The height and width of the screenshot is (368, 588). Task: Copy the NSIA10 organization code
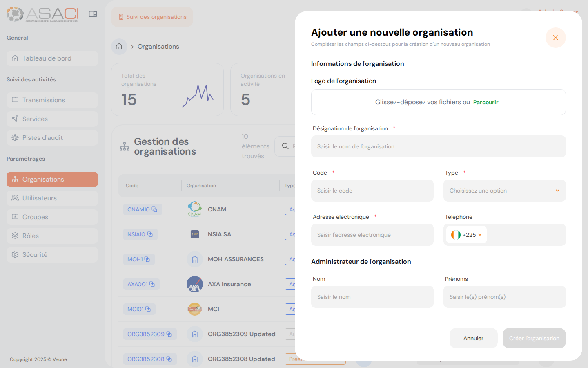click(151, 234)
